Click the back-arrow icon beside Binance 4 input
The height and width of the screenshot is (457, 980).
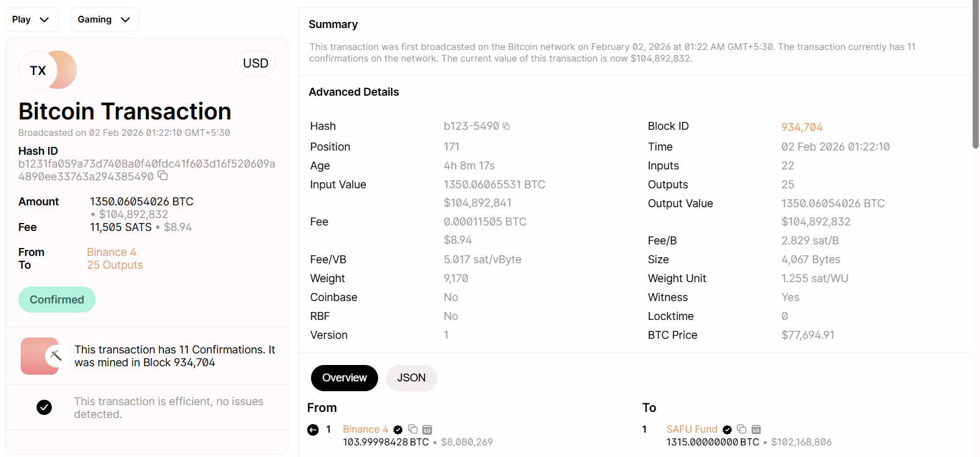[x=312, y=429]
